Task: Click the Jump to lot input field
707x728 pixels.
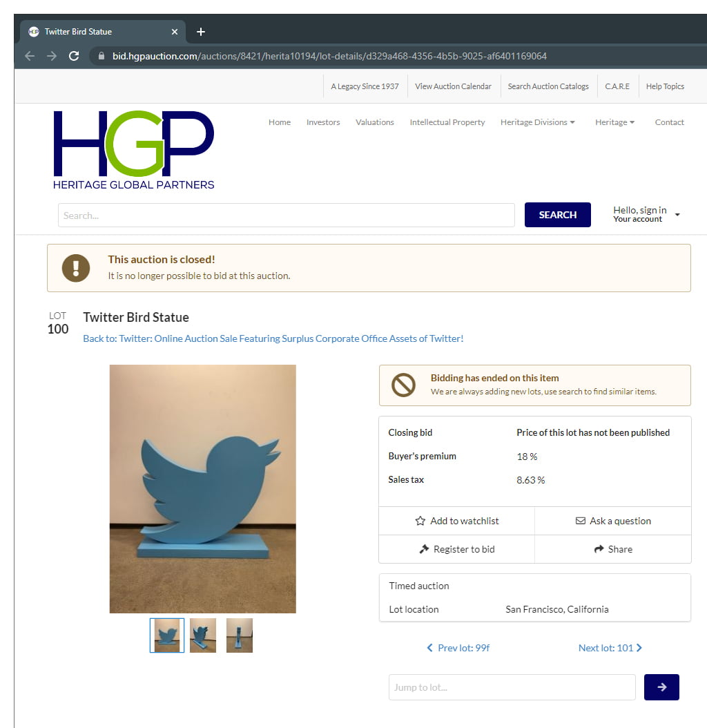Action: (512, 687)
